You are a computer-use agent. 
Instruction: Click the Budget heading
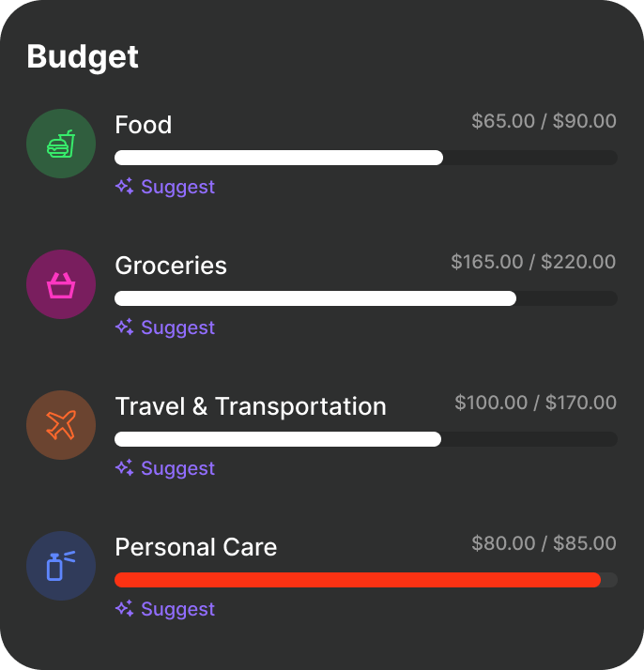(x=83, y=57)
